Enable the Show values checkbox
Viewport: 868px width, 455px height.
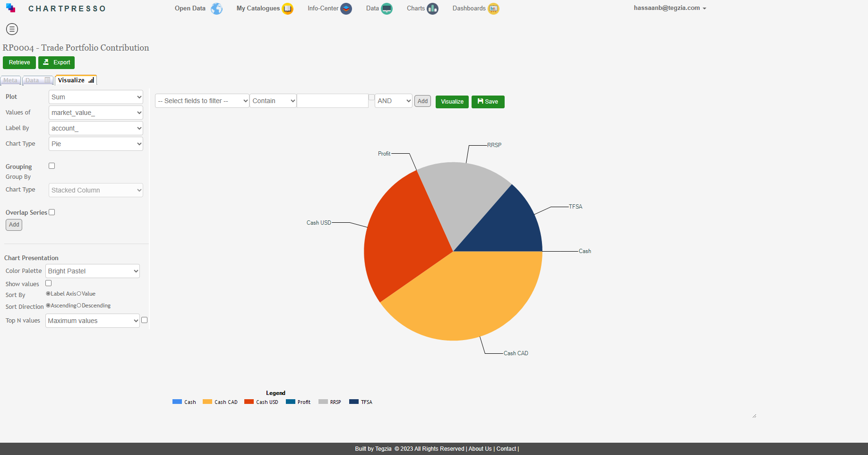(48, 283)
